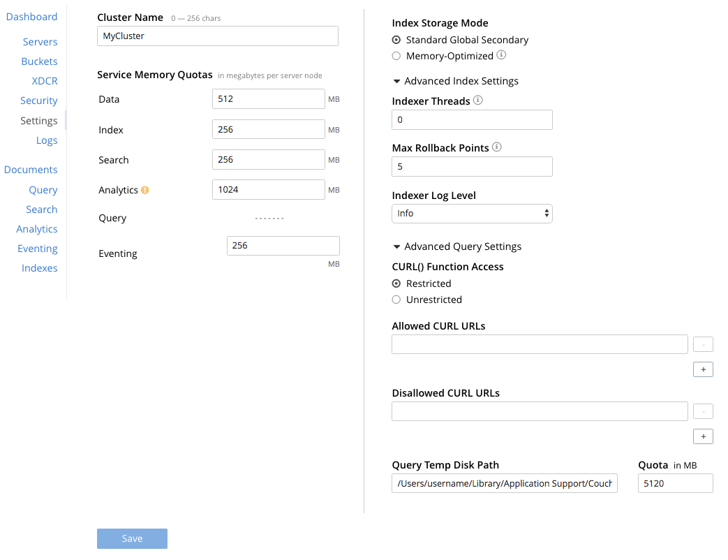Set CURL function access to Restricted
Viewport: 728px width, 560px height.
(x=396, y=283)
